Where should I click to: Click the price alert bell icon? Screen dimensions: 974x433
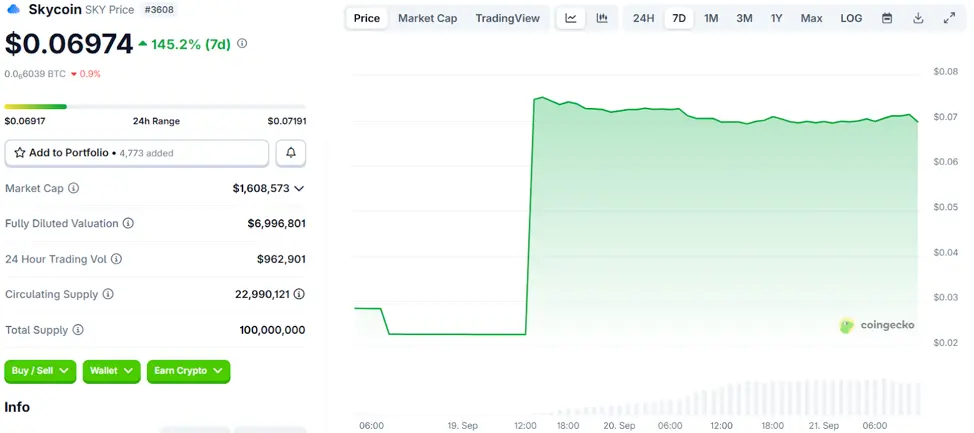291,153
